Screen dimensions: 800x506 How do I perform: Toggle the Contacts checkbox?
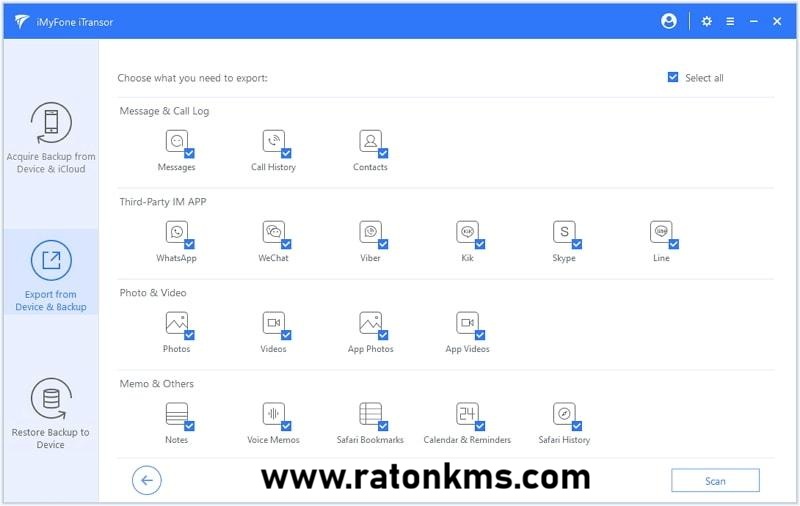pyautogui.click(x=383, y=153)
